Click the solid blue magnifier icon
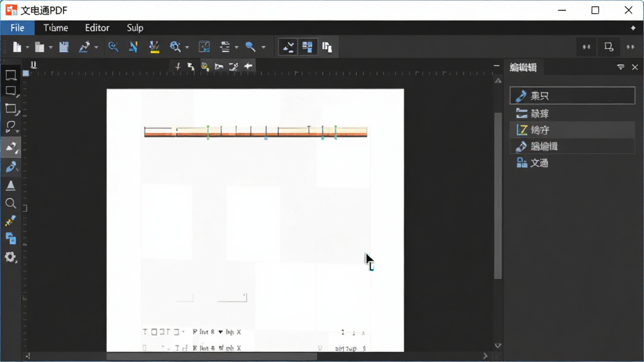644x362 pixels. click(250, 47)
